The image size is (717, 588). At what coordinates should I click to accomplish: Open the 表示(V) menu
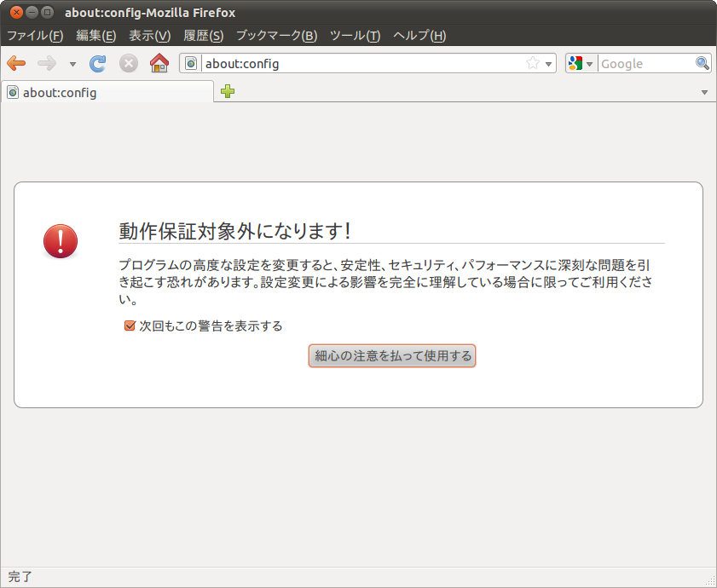pos(150,35)
